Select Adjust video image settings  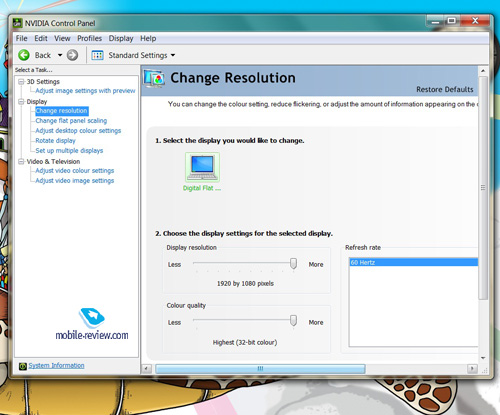(x=75, y=181)
